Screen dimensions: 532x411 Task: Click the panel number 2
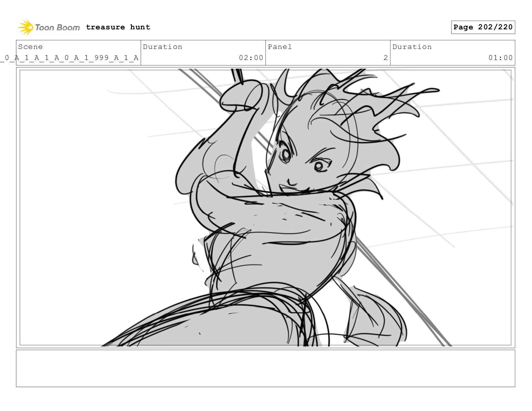point(386,58)
